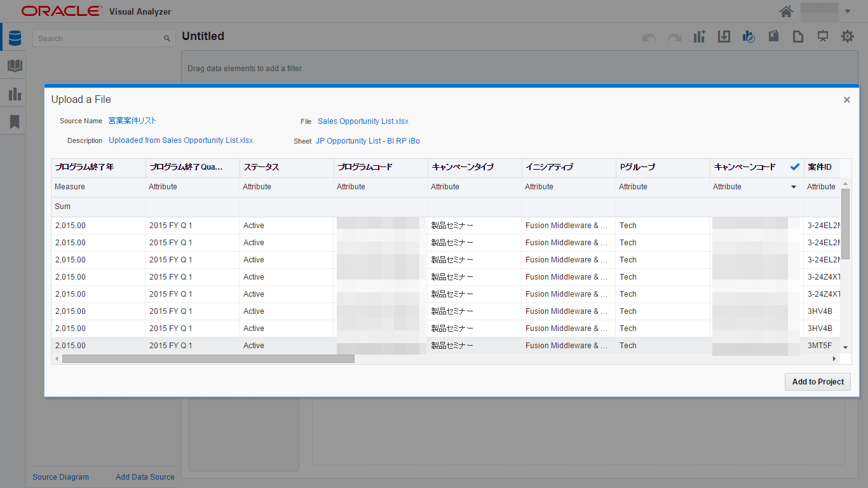Open the Settings gear menu

click(x=847, y=36)
